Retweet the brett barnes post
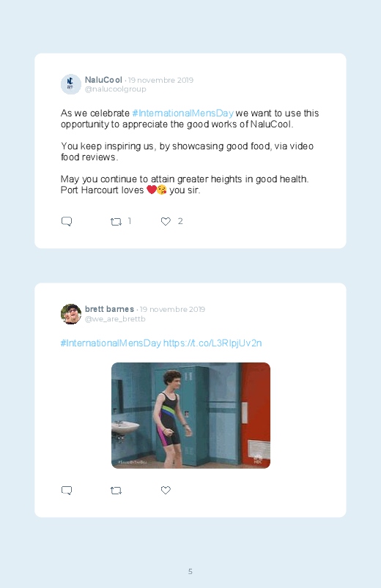 [x=116, y=491]
